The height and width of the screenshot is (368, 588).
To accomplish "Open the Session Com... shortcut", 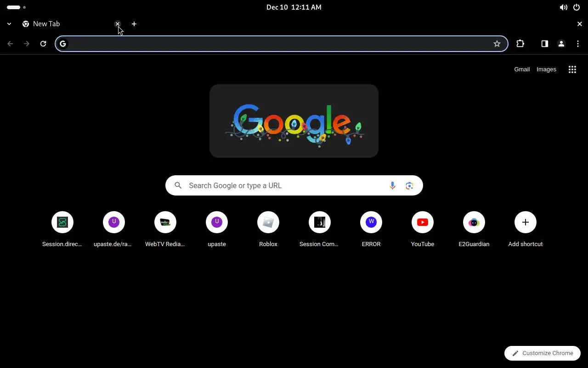I will (320, 230).
